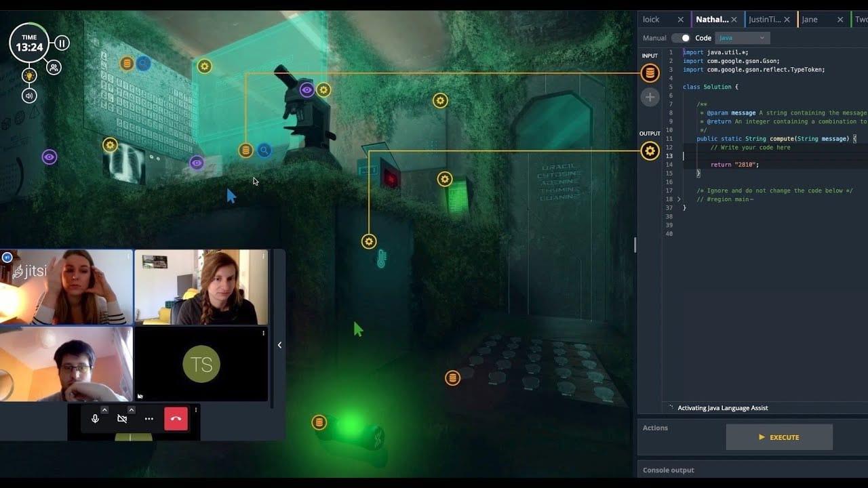Select the gear node near the green panel
The height and width of the screenshot is (488, 868).
(445, 179)
